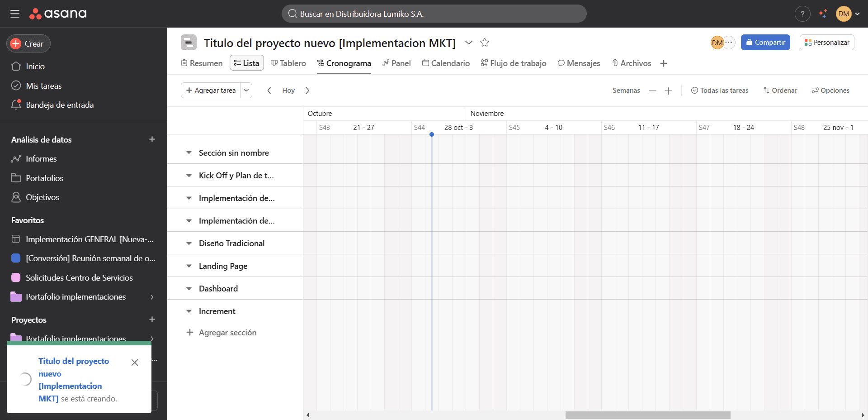This screenshot has height=420, width=868.
Task: Show more members ellipsis icon
Action: 729,43
